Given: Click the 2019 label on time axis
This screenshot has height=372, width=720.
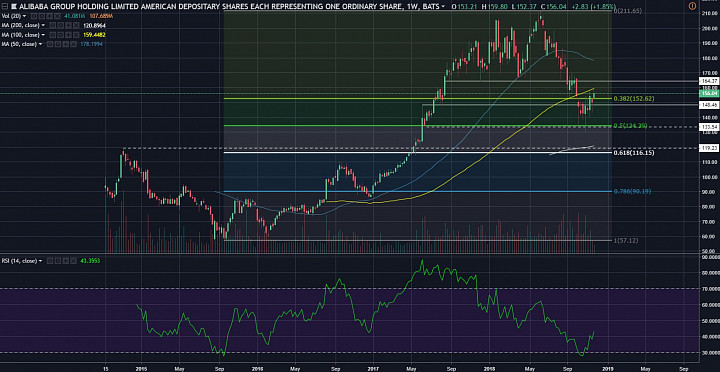Looking at the screenshot, I should click(x=608, y=368).
